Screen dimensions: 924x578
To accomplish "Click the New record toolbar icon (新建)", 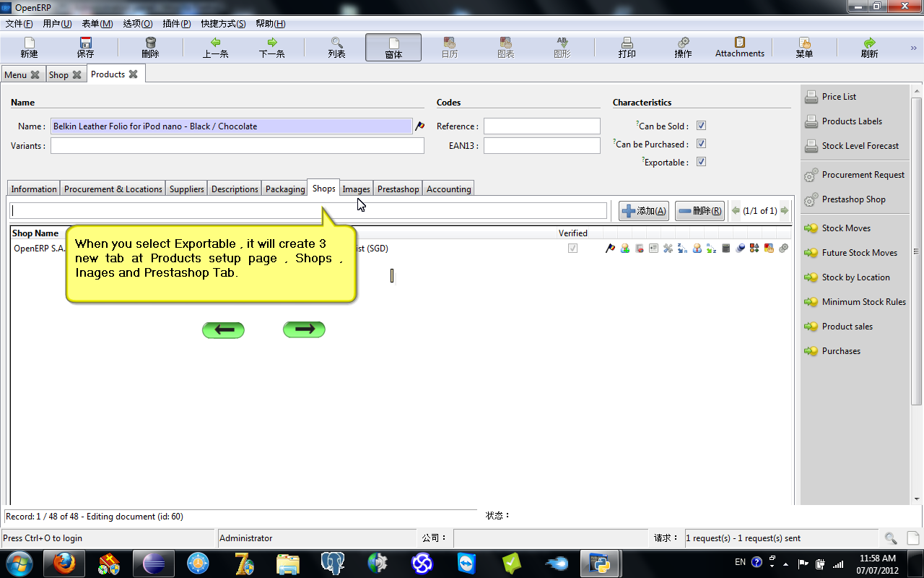I will point(29,48).
